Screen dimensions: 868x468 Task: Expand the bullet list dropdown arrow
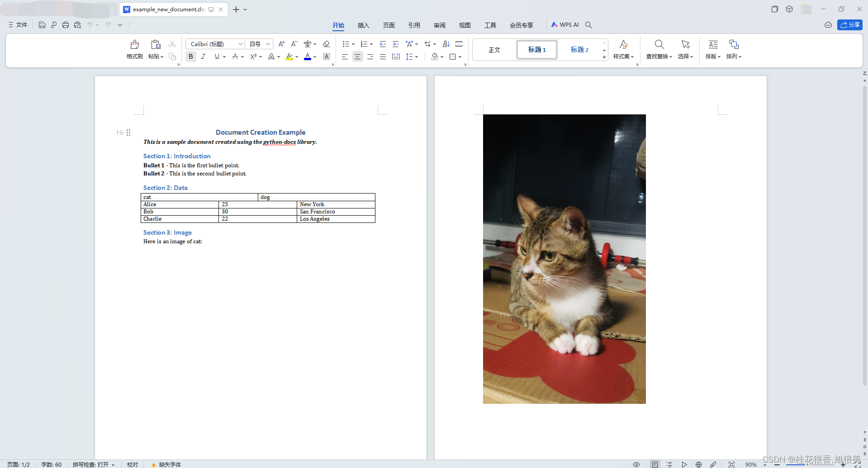[353, 44]
